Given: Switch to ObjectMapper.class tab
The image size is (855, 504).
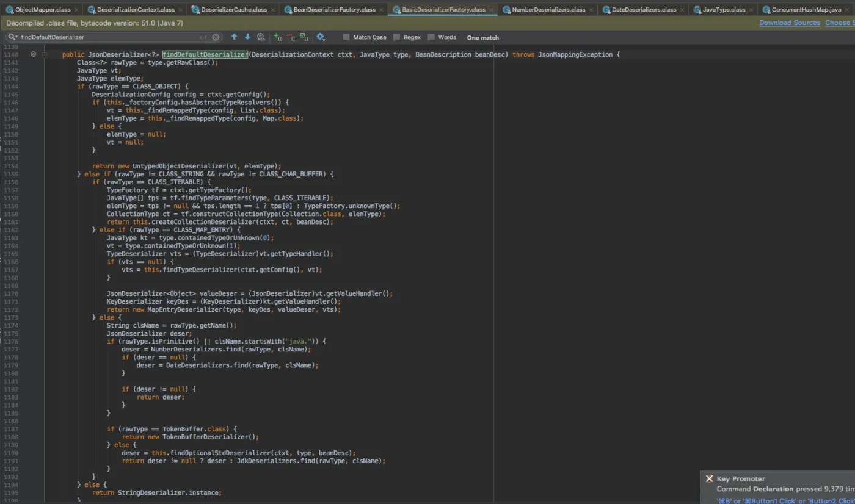Looking at the screenshot, I should click(x=43, y=10).
